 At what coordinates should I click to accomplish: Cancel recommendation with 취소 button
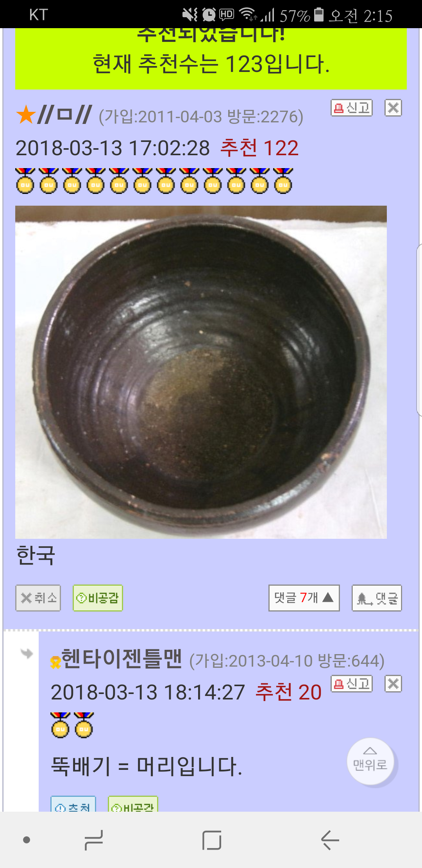pos(38,598)
